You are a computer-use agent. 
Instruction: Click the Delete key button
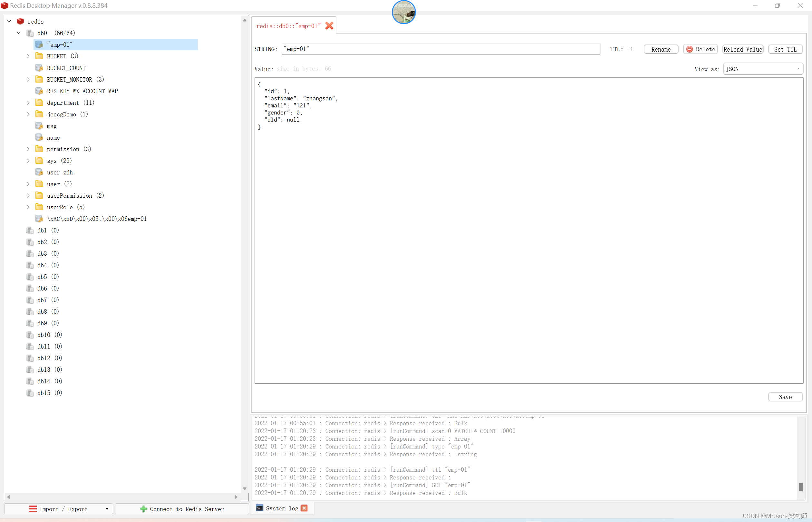click(x=700, y=49)
